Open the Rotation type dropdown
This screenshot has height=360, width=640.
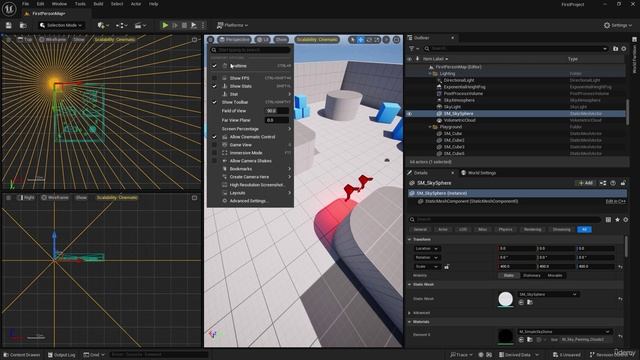point(427,258)
